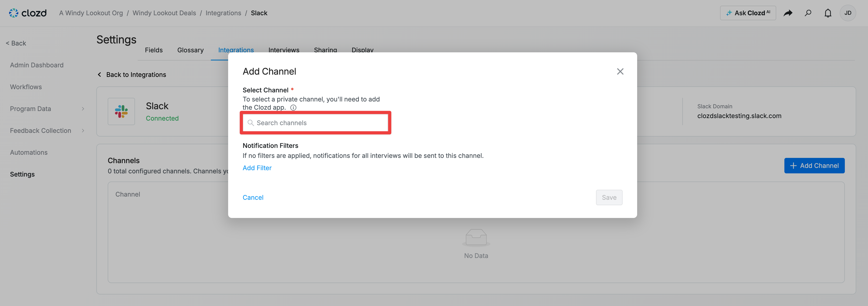This screenshot has height=306, width=868.
Task: Expand Program Data sidebar section
Action: (83, 109)
